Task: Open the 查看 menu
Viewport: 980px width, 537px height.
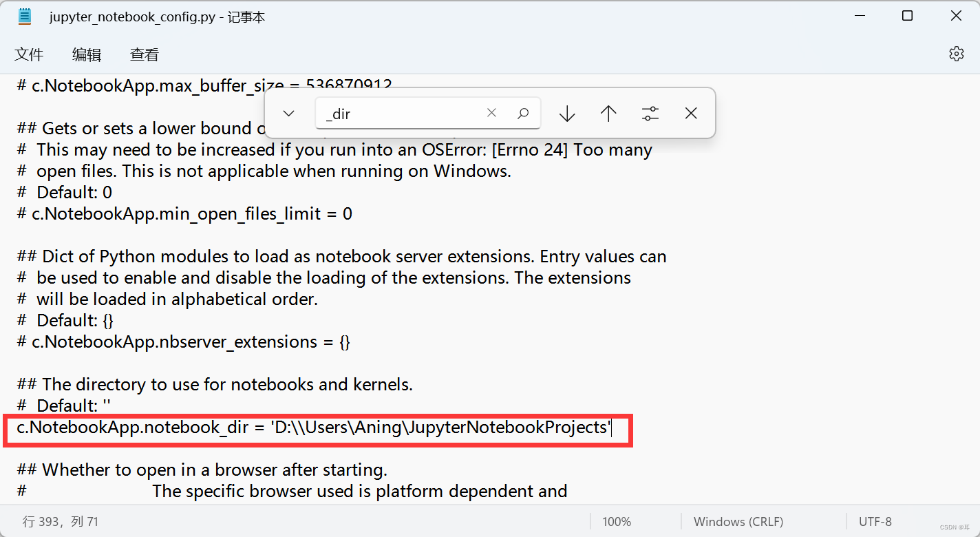Action: pyautogui.click(x=145, y=54)
